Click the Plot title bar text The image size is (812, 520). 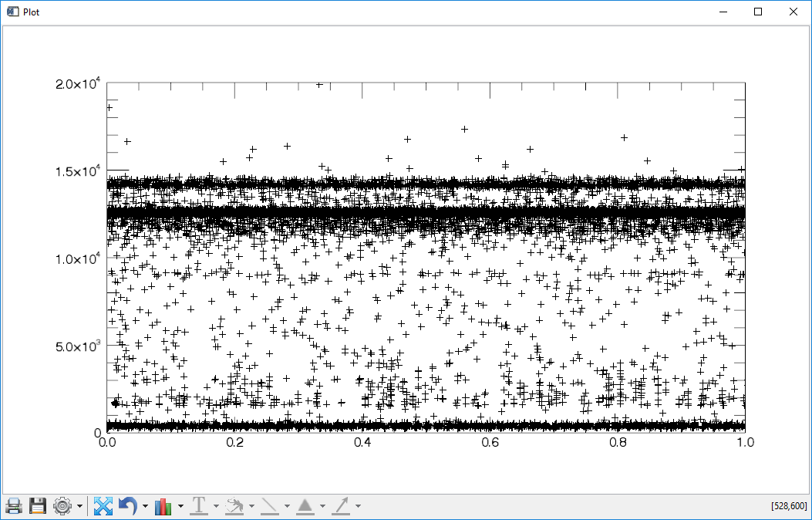[31, 12]
